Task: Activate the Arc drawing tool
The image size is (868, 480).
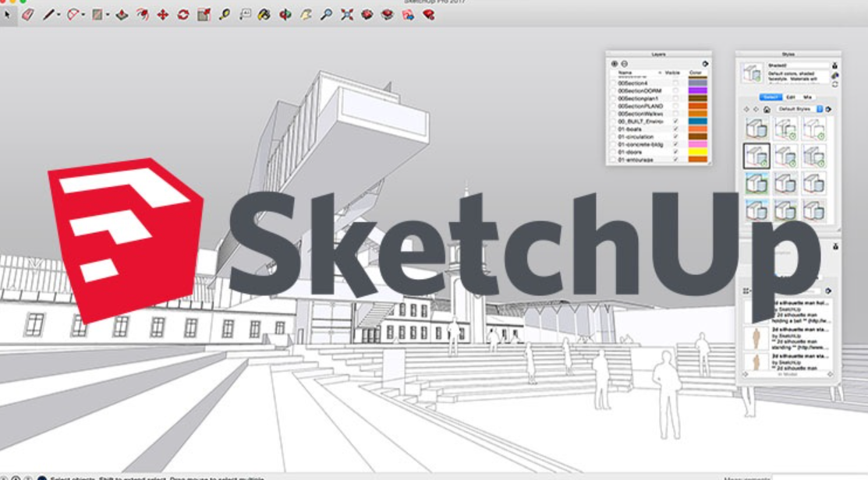Action: (x=73, y=15)
